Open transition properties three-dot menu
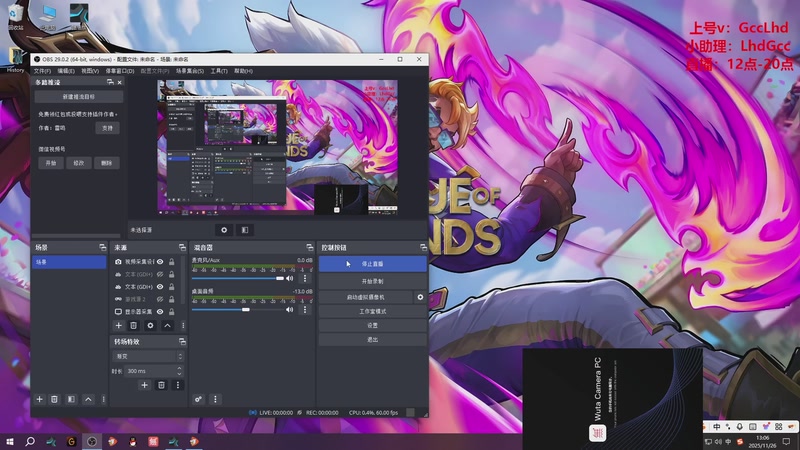800x450 pixels. [178, 385]
